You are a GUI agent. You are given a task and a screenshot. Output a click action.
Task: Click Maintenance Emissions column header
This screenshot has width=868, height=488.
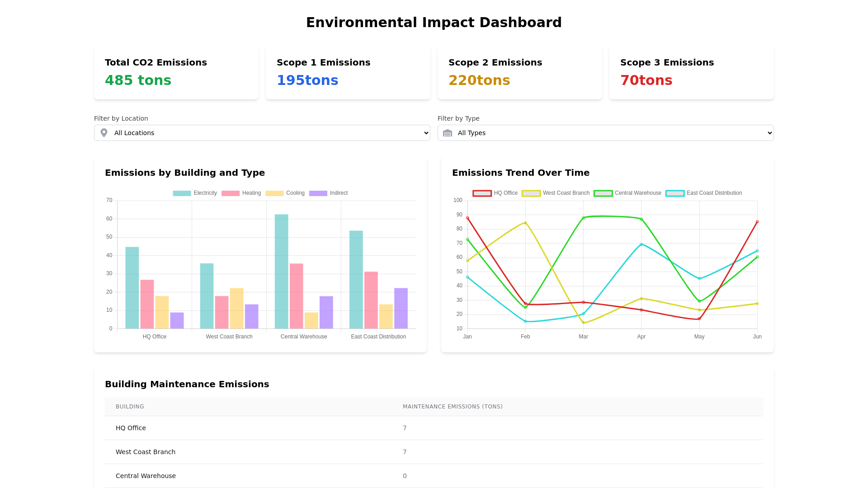click(x=453, y=407)
